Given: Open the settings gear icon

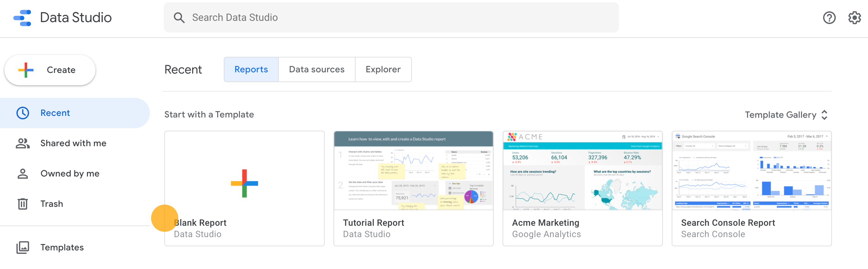Looking at the screenshot, I should [x=854, y=17].
